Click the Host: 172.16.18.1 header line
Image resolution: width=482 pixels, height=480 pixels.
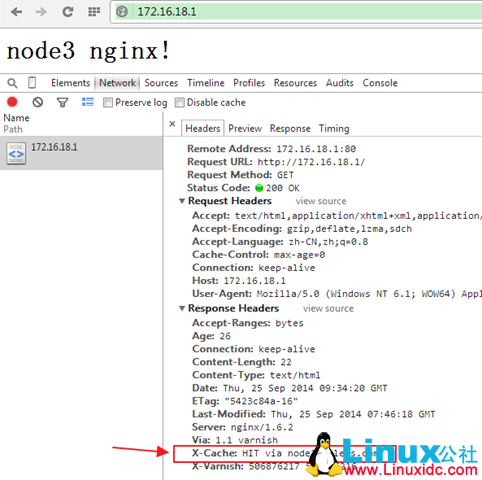239,281
